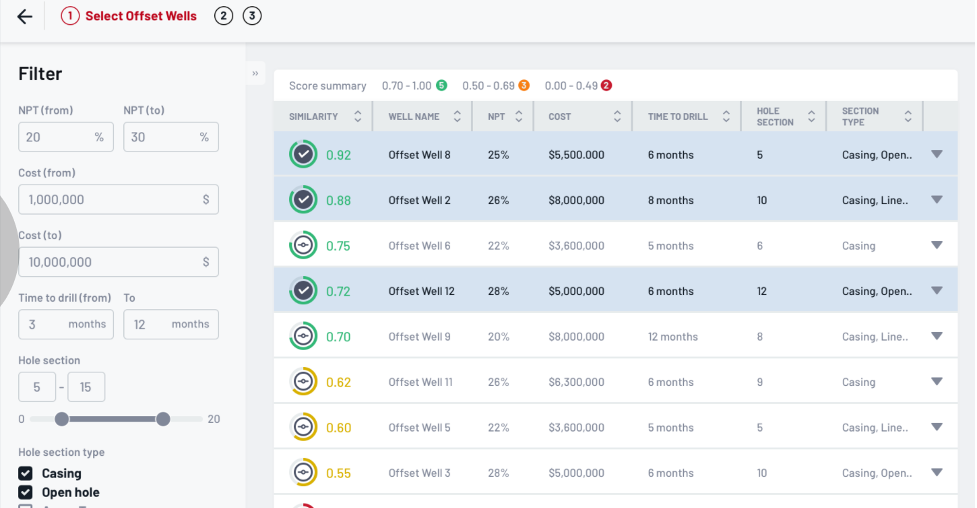
Task: Click the Cost (to) input field
Action: (x=118, y=262)
